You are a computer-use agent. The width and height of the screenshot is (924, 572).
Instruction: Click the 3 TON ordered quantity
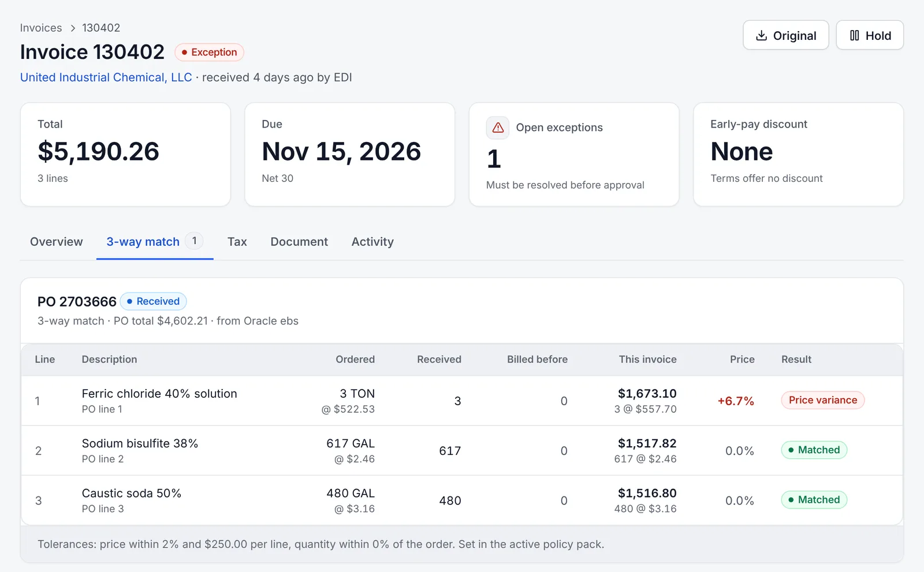pyautogui.click(x=357, y=394)
